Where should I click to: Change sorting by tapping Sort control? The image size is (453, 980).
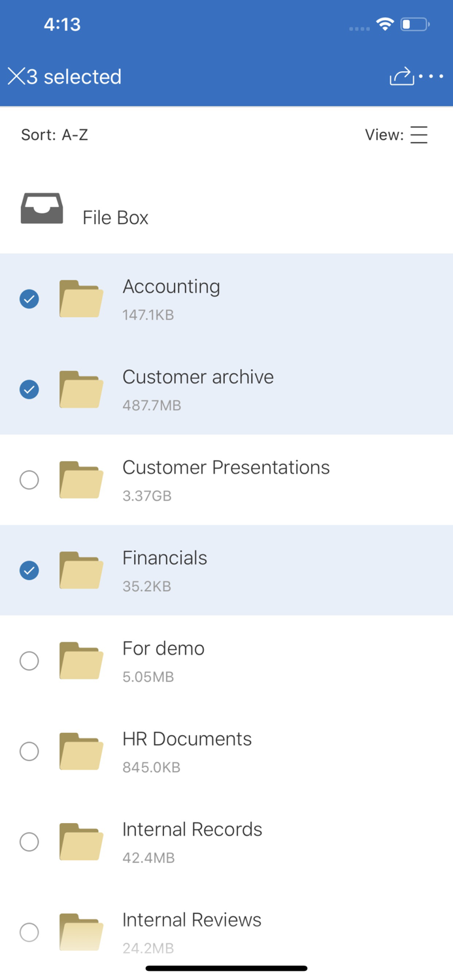point(54,135)
